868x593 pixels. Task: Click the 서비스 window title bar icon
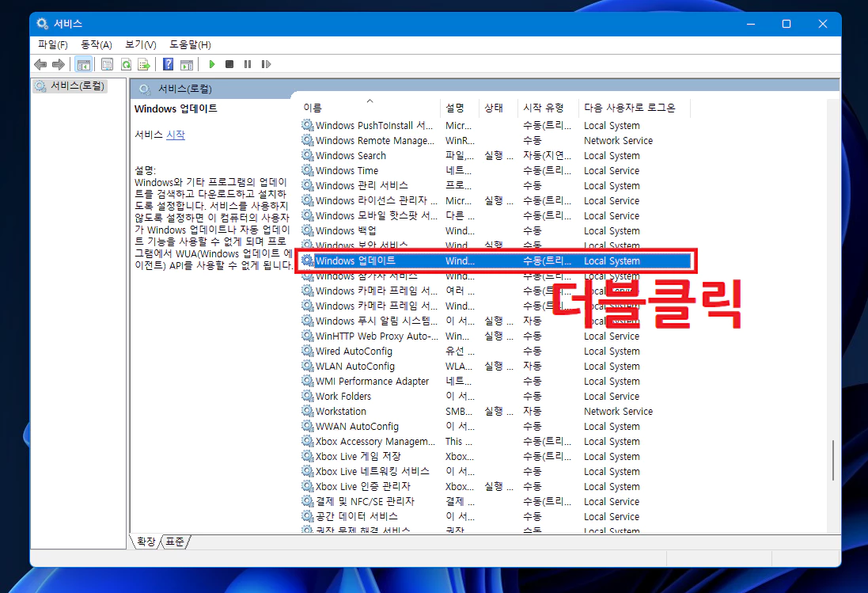[42, 24]
